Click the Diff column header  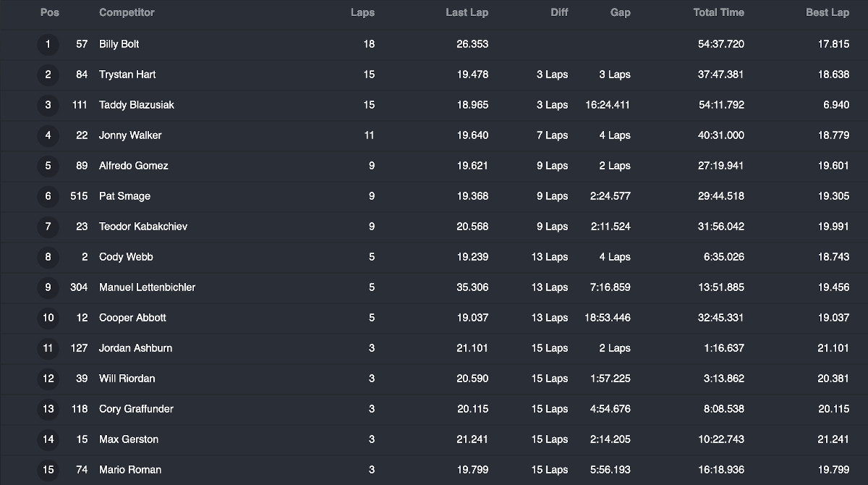coord(559,12)
